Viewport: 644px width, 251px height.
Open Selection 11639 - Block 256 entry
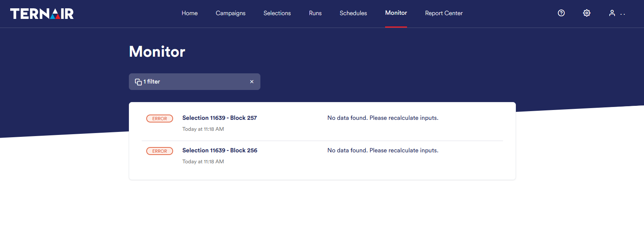coord(220,150)
